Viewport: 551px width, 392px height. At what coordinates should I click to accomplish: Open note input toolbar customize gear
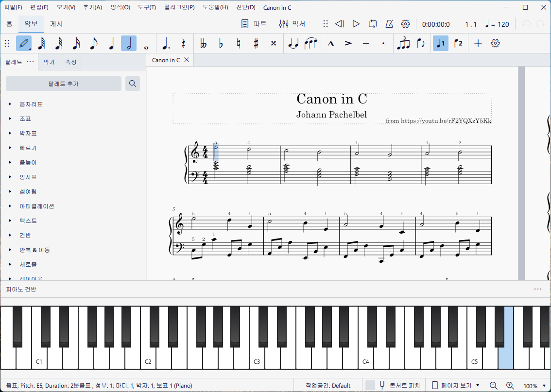(x=496, y=44)
